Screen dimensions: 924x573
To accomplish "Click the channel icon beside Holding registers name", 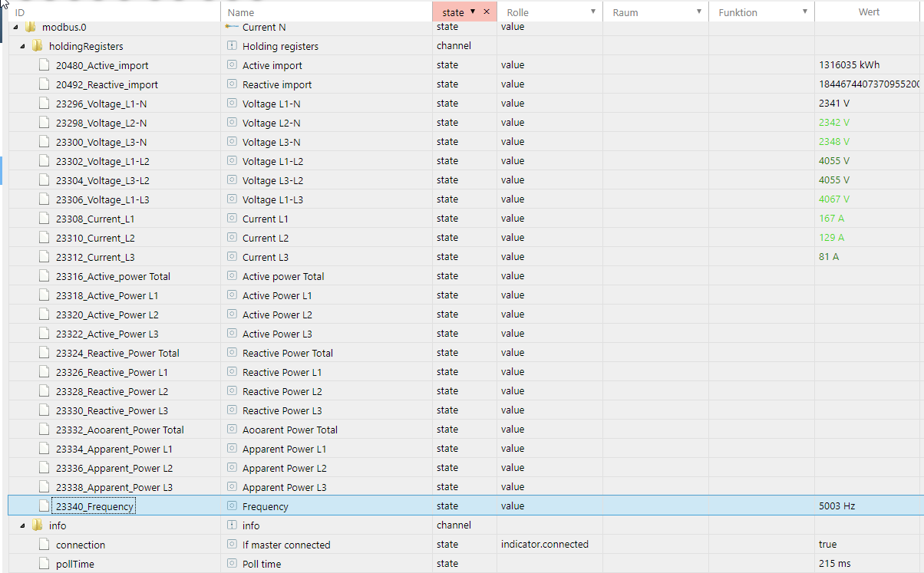I will [x=232, y=46].
